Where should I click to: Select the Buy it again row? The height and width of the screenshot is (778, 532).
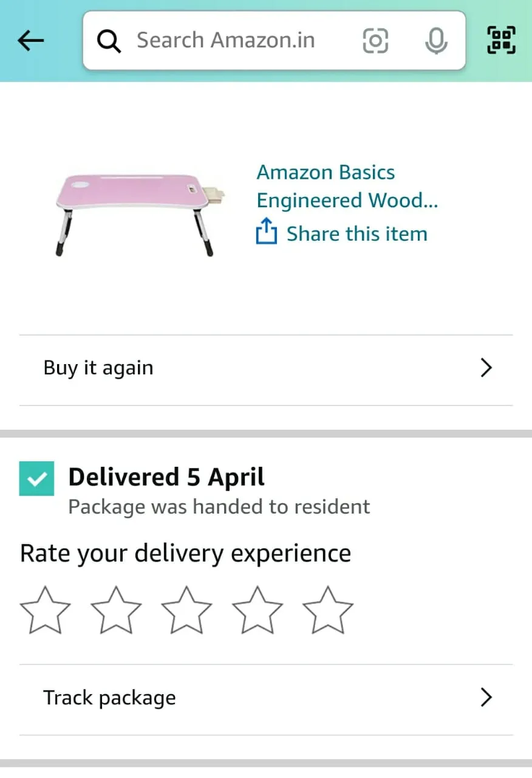coord(243,368)
